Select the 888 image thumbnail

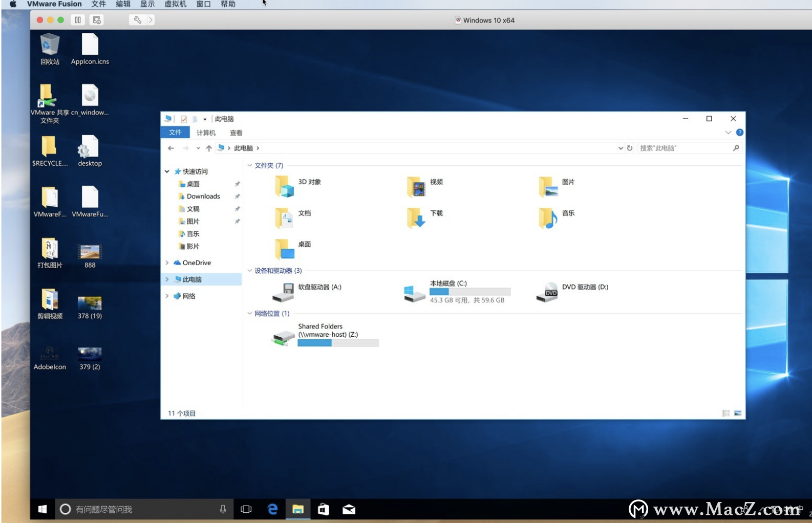coord(90,256)
